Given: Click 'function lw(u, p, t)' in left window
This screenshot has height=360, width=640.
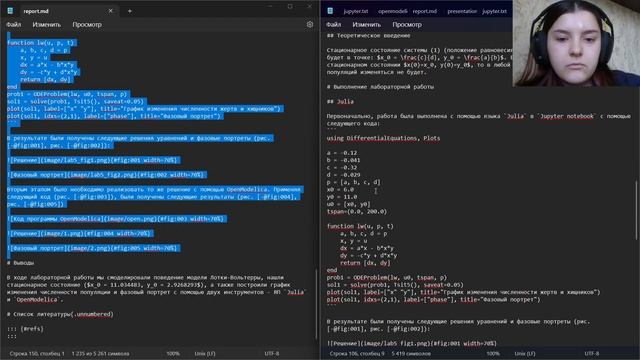Looking at the screenshot, I should click(x=41, y=42).
